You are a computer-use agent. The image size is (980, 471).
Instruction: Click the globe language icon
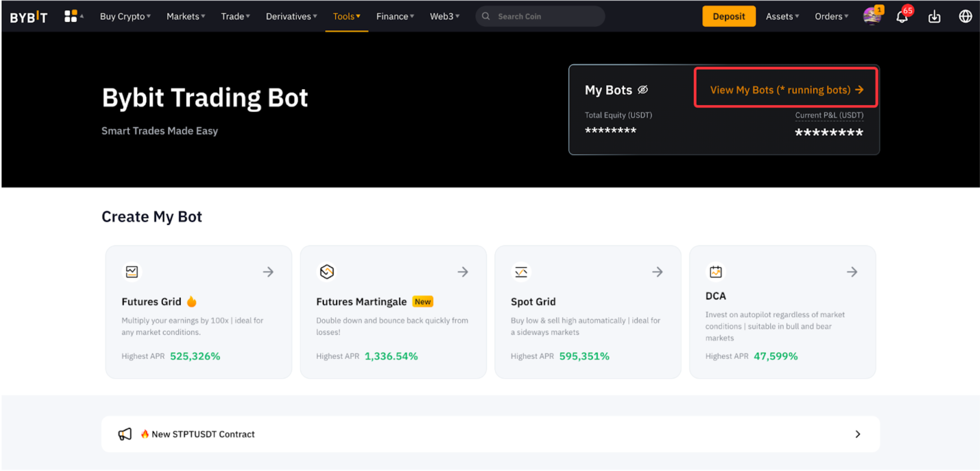pyautogui.click(x=965, y=17)
